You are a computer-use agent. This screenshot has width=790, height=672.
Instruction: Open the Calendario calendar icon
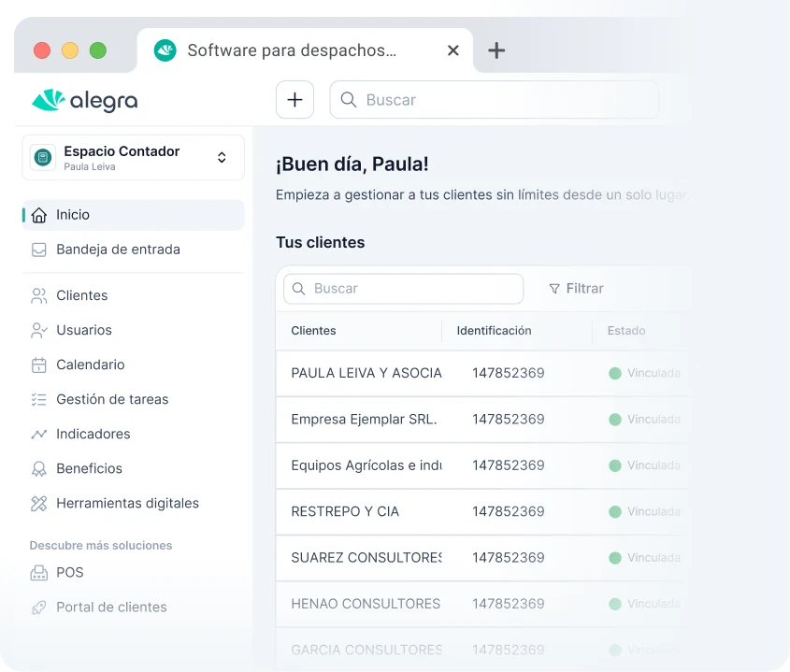[39, 365]
